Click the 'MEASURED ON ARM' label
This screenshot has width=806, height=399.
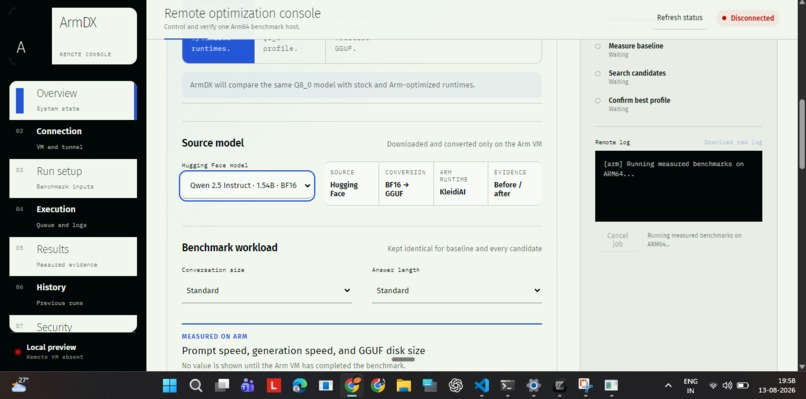[x=214, y=336]
